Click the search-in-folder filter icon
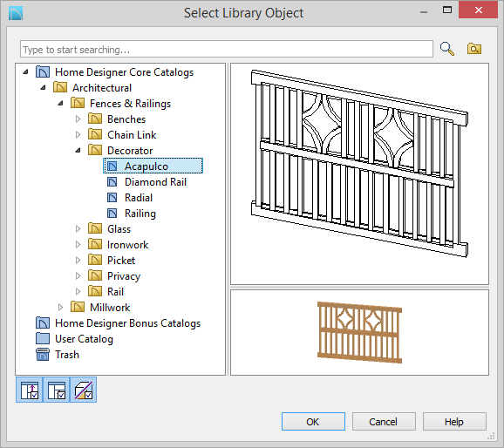This screenshot has height=448, width=504. pos(474,49)
